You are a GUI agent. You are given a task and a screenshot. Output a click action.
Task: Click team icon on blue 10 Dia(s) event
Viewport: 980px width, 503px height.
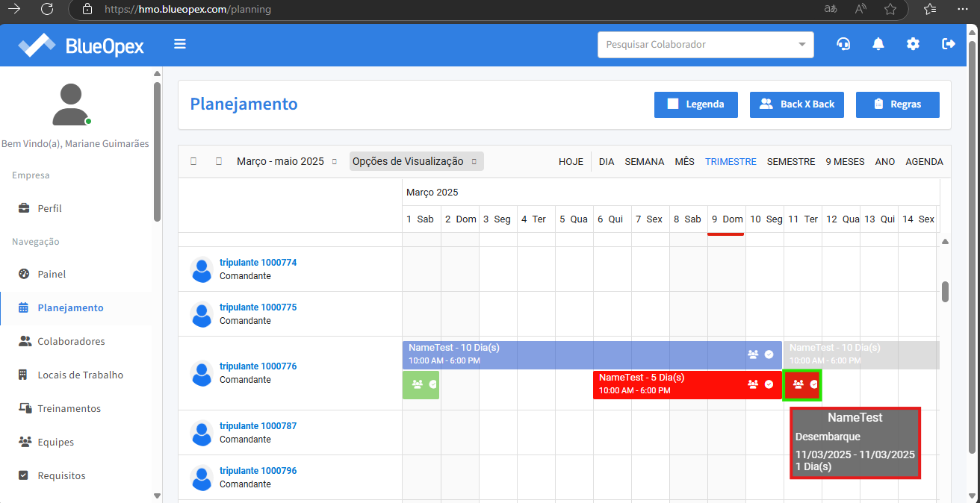coord(753,354)
